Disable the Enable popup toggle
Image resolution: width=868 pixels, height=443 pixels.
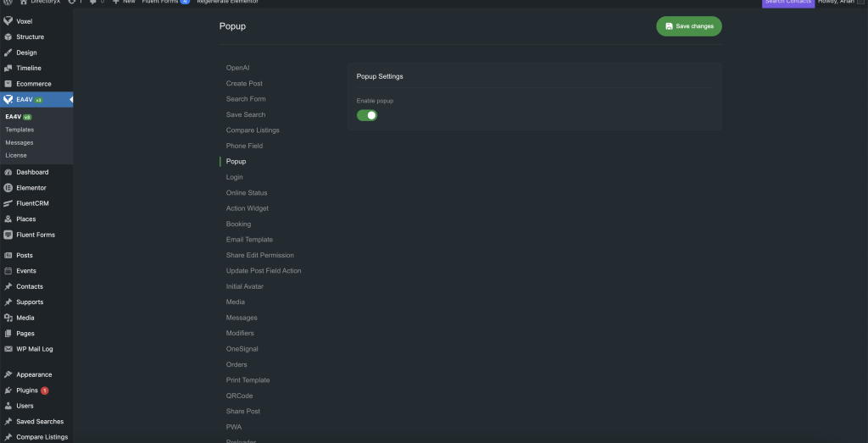366,115
